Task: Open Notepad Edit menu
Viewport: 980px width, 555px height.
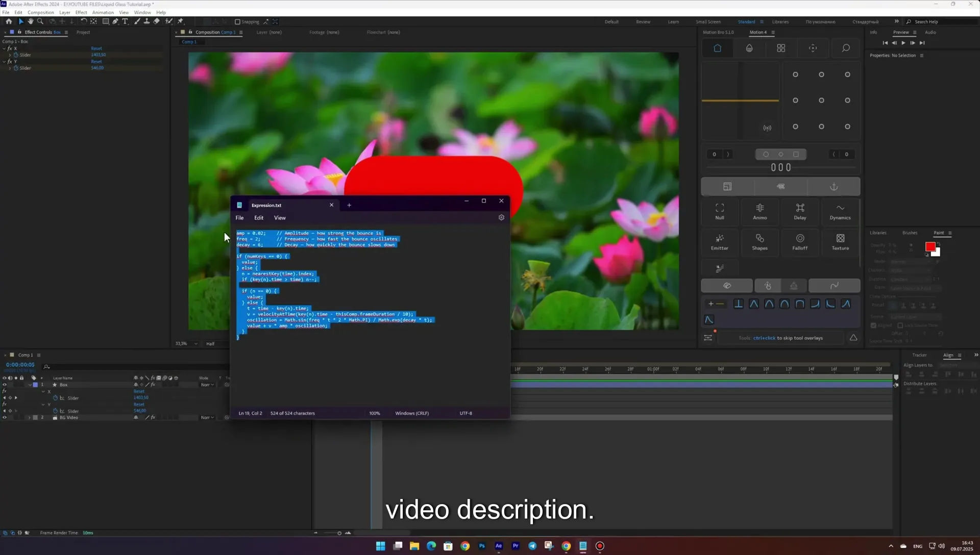Action: (x=259, y=218)
